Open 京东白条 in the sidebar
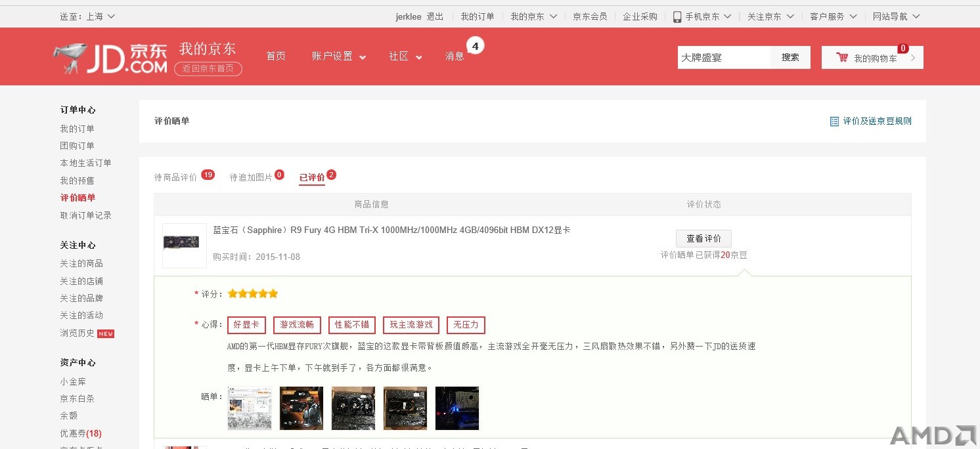The width and height of the screenshot is (980, 449). [77, 398]
